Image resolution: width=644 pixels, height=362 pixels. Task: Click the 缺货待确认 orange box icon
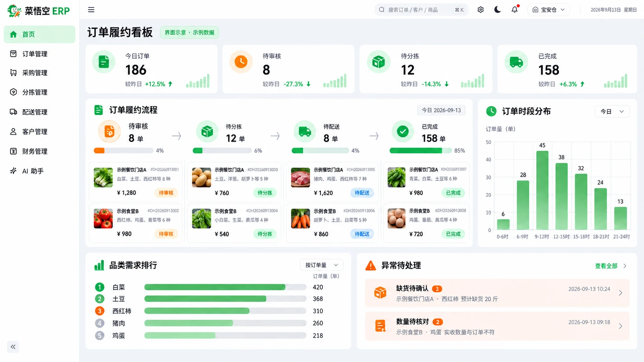[380, 293]
